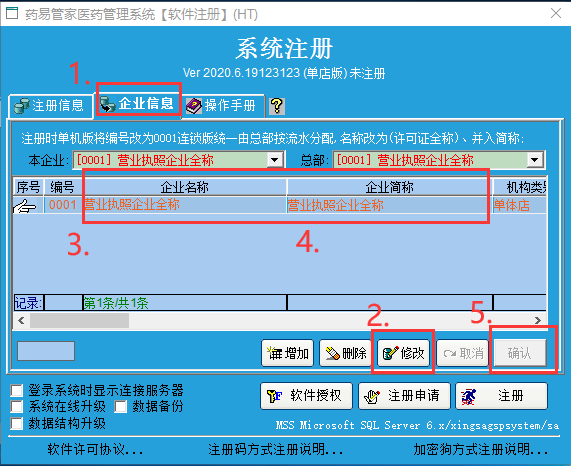Click the 编号 column header
This screenshot has height=466, width=571.
pyautogui.click(x=62, y=187)
